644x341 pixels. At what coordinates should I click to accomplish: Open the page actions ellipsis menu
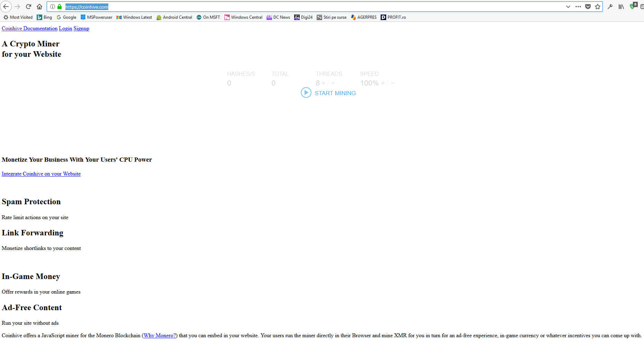click(578, 7)
